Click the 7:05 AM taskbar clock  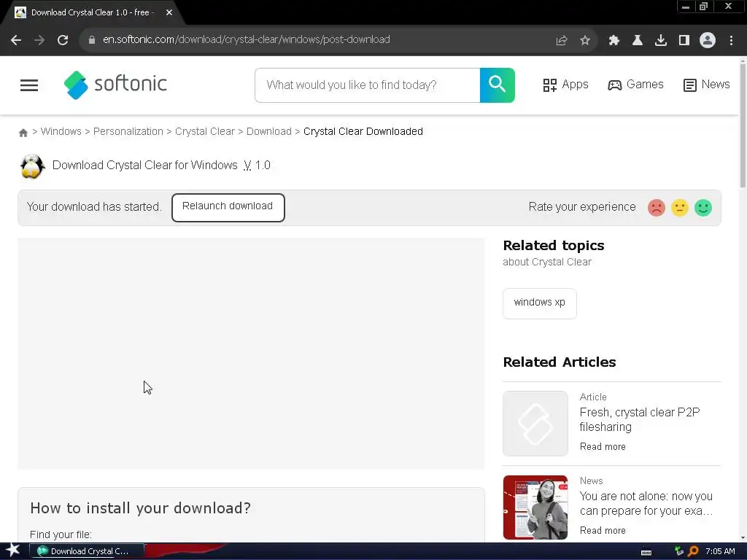tap(720, 551)
